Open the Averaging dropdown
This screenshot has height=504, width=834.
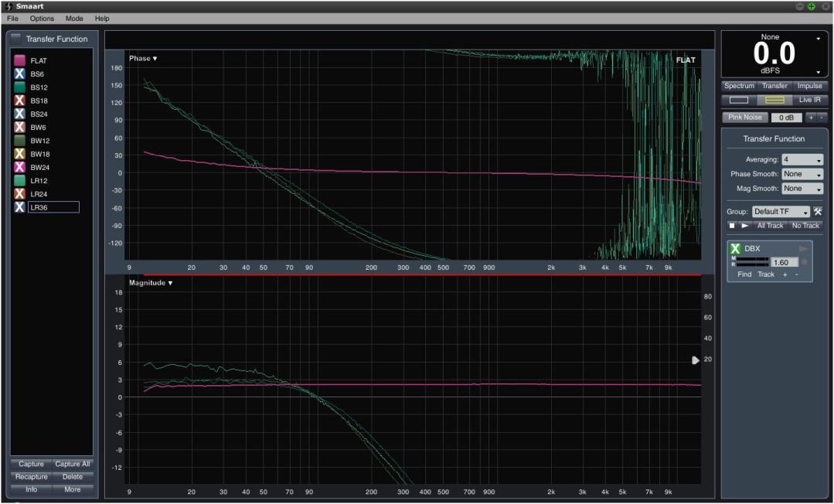(x=802, y=160)
